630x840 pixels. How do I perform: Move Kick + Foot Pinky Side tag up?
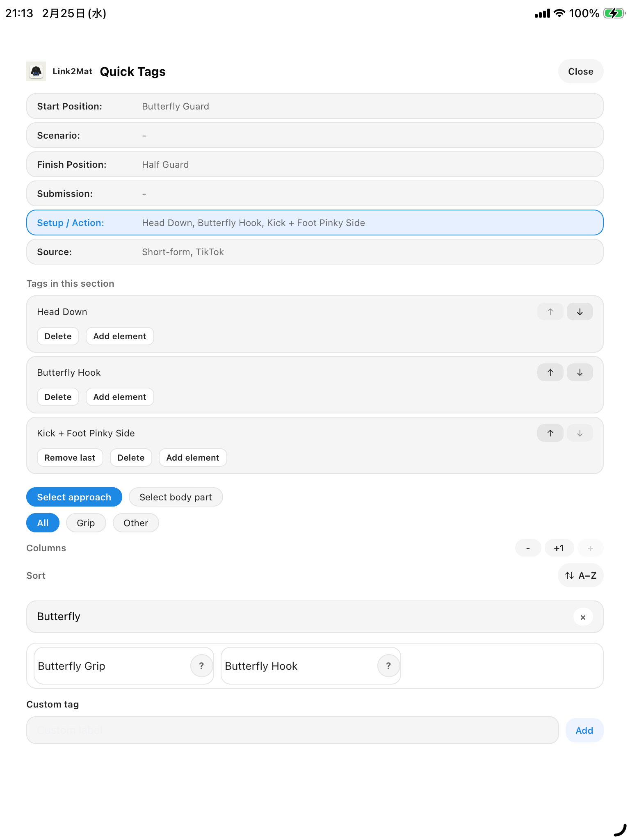[550, 433]
